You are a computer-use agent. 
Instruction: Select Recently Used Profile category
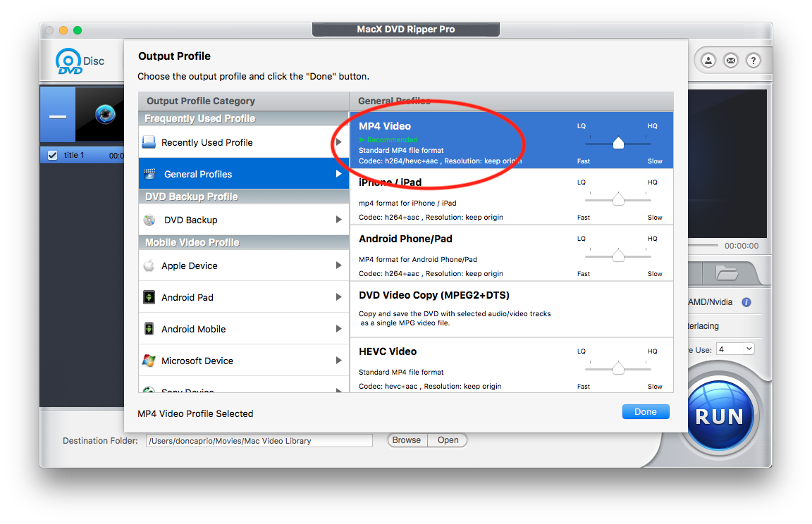244,142
